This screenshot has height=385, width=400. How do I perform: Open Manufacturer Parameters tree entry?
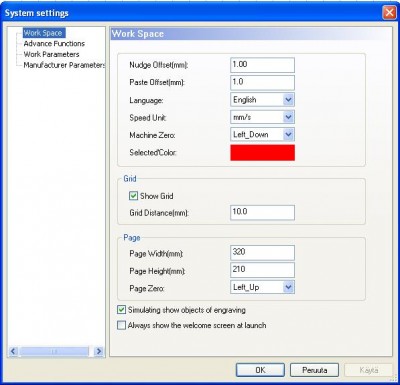[x=64, y=65]
